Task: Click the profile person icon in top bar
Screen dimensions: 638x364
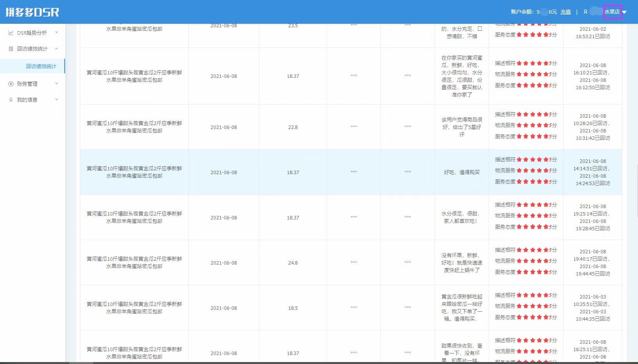Action: coord(585,12)
